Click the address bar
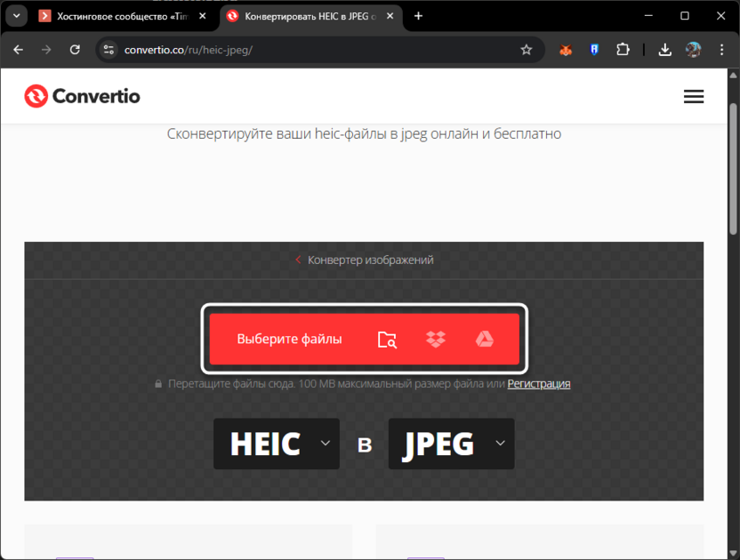 point(267,50)
